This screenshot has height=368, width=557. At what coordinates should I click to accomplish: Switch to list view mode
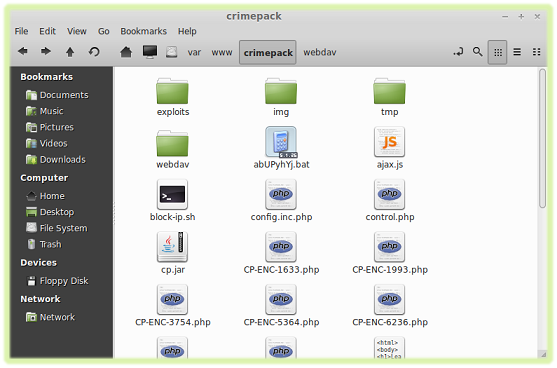point(517,52)
